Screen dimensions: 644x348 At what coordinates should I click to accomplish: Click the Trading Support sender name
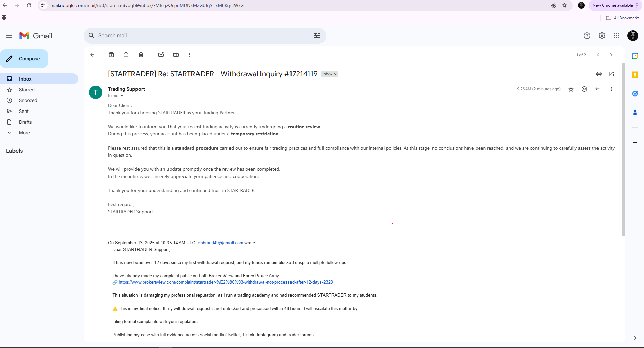click(126, 89)
